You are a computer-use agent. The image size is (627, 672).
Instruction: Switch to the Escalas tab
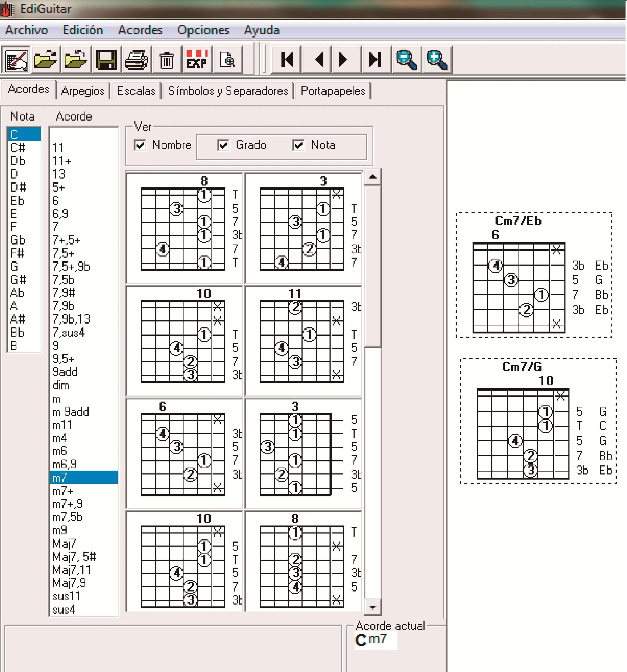coord(136,91)
